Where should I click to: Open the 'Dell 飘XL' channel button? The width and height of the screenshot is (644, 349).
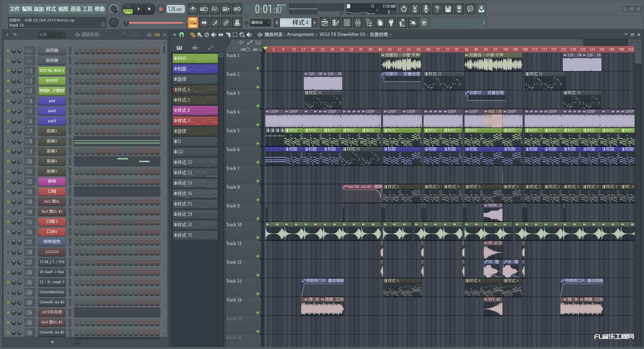point(52,202)
